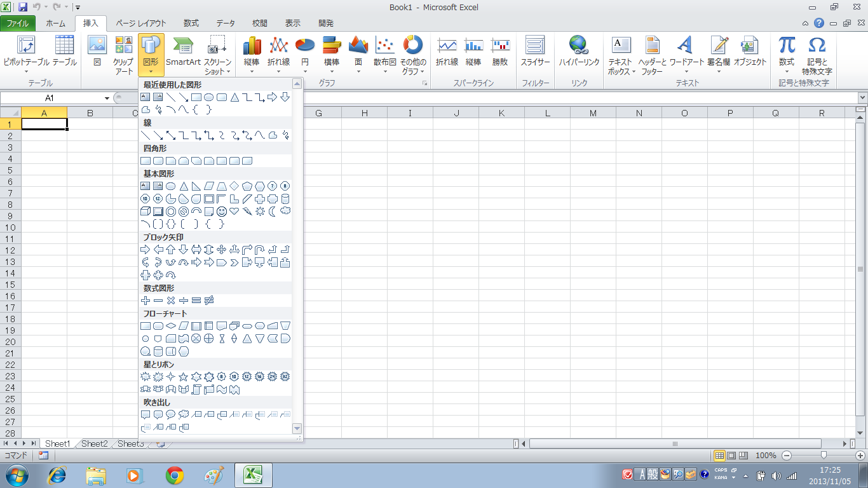Insert the lightning bolt shape
This screenshot has width=868, height=488.
point(247,211)
